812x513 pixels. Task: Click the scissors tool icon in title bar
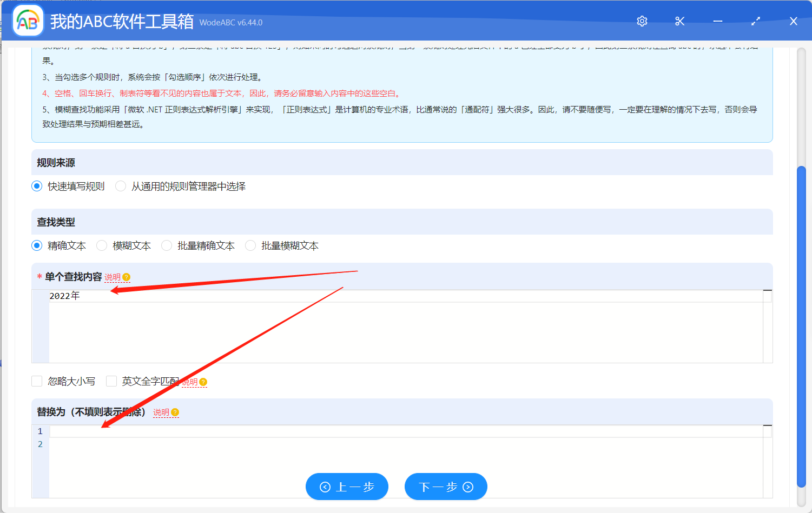pos(680,21)
